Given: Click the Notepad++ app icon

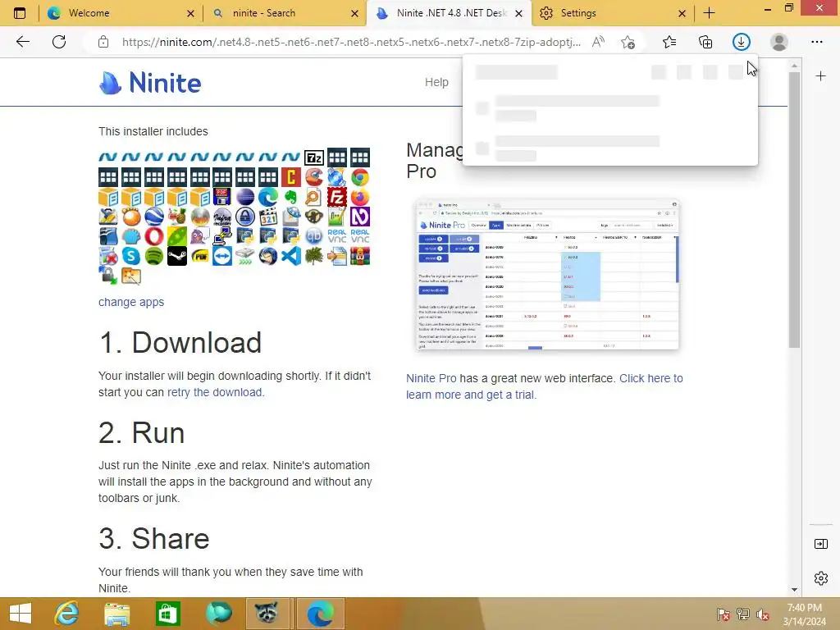Looking at the screenshot, I should point(337,217).
